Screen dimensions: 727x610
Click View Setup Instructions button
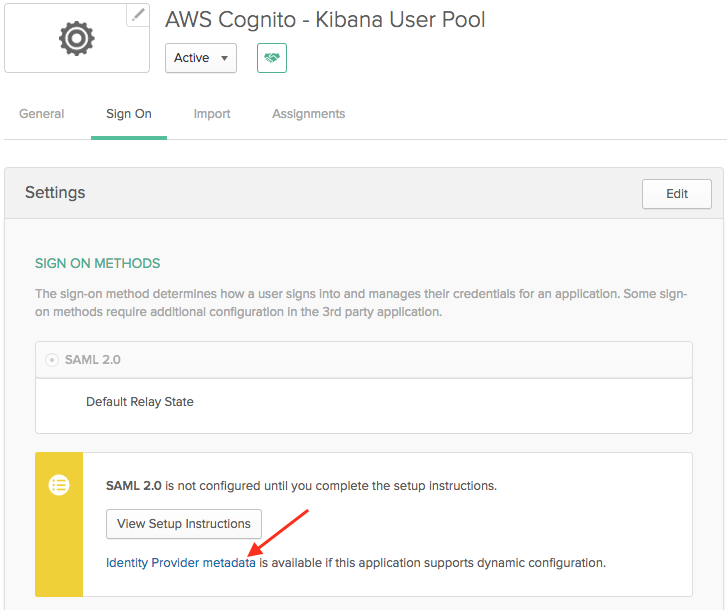(184, 524)
